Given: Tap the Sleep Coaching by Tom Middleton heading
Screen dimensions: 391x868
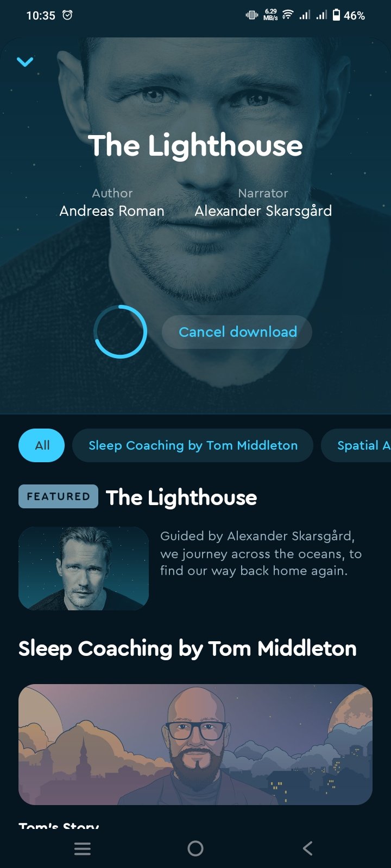Looking at the screenshot, I should coord(187,649).
